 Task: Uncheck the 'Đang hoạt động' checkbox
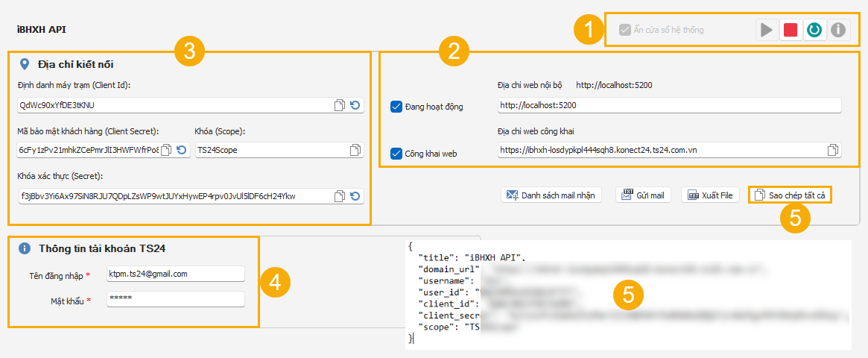(x=396, y=107)
